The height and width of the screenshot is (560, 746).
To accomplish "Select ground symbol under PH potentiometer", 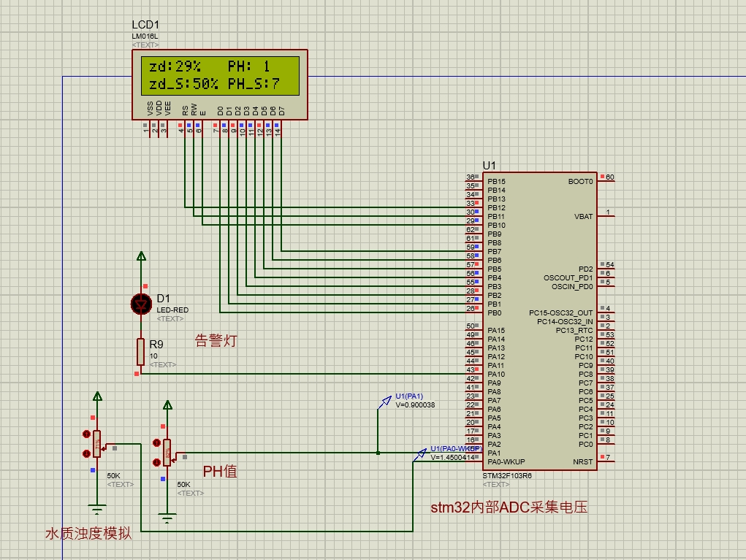I will (167, 518).
